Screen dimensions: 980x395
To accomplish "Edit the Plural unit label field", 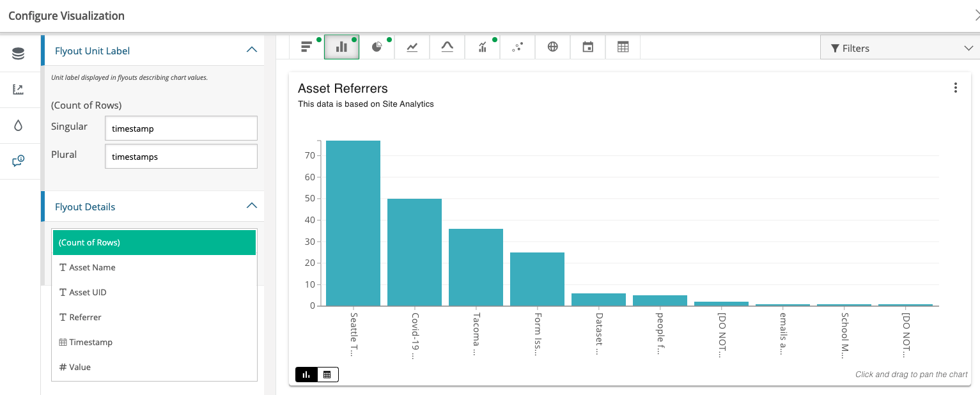I will point(181,157).
